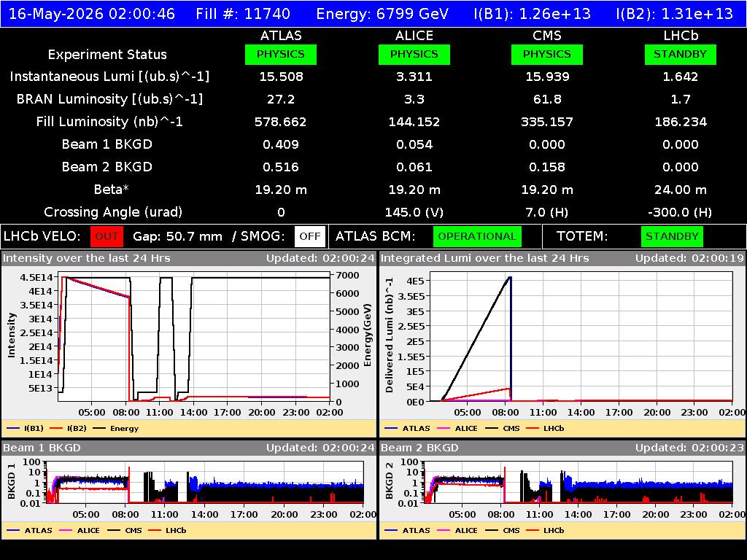Click the ATLAS PHYSICS status badge
Viewport: 747px width, 560px height.
pos(281,54)
